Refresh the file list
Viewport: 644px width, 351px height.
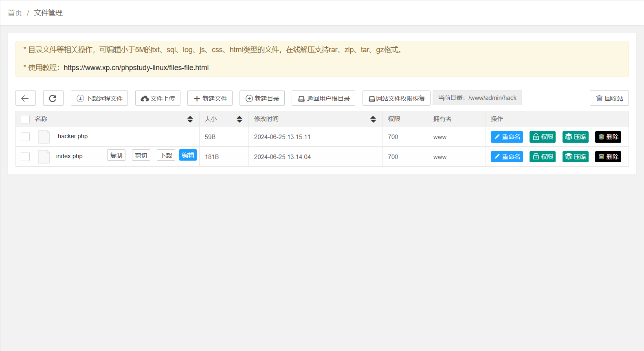click(53, 98)
